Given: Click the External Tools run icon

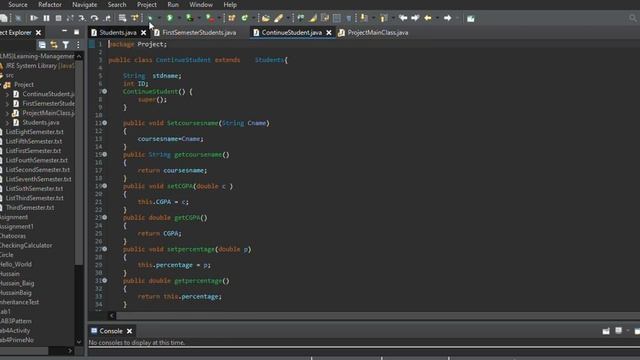Looking at the screenshot, I should click(210, 18).
